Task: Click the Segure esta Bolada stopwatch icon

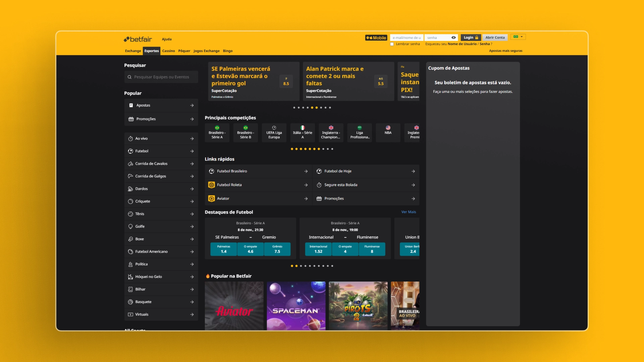Action: tap(319, 185)
